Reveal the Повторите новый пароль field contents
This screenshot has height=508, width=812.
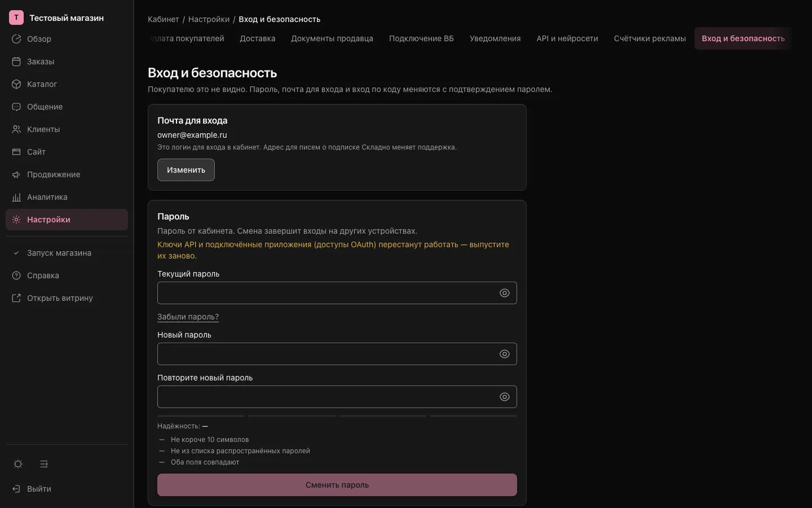click(505, 397)
